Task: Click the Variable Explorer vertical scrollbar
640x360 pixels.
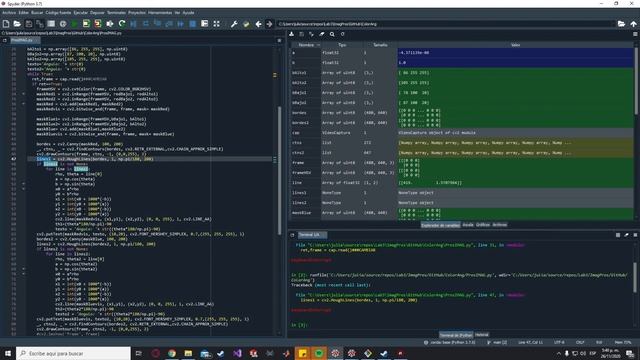Action: coord(636,80)
